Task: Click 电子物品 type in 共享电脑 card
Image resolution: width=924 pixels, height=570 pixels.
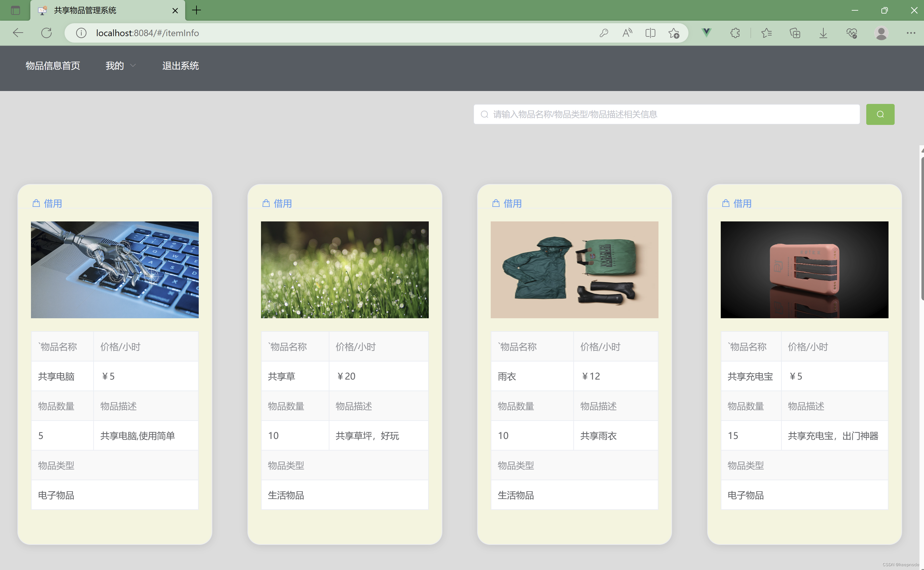Action: (115, 495)
